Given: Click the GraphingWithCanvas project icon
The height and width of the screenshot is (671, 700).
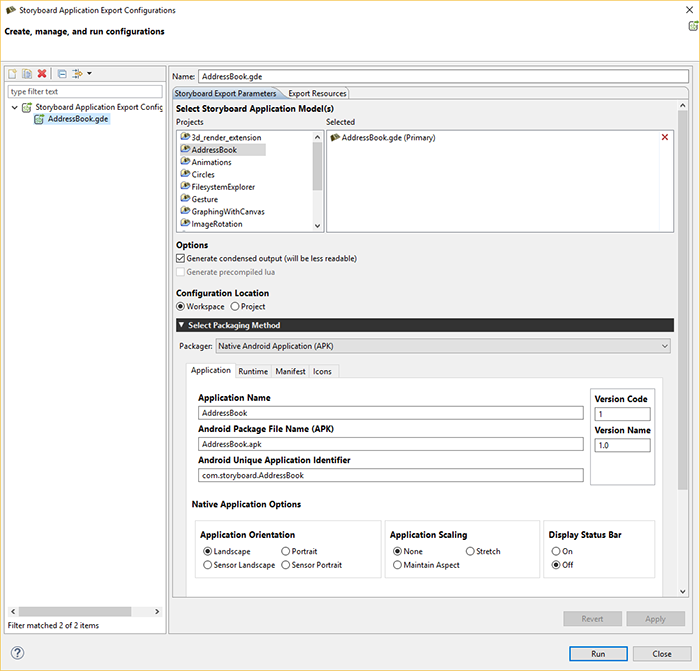Looking at the screenshot, I should point(185,211).
